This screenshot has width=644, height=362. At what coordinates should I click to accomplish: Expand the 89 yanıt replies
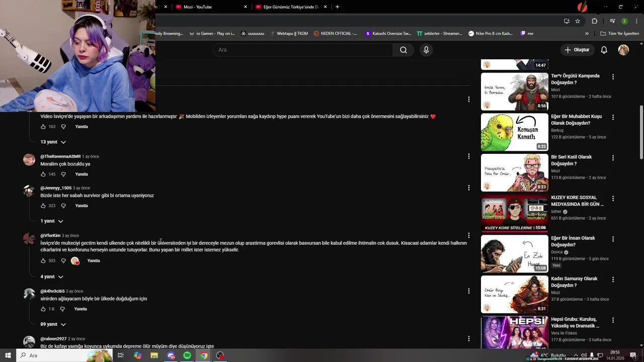[x=53, y=324]
